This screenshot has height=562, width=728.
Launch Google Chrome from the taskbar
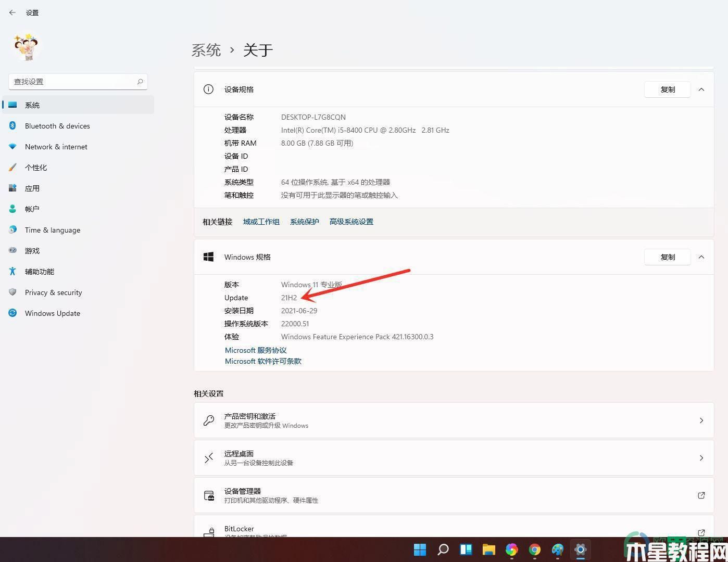(535, 550)
